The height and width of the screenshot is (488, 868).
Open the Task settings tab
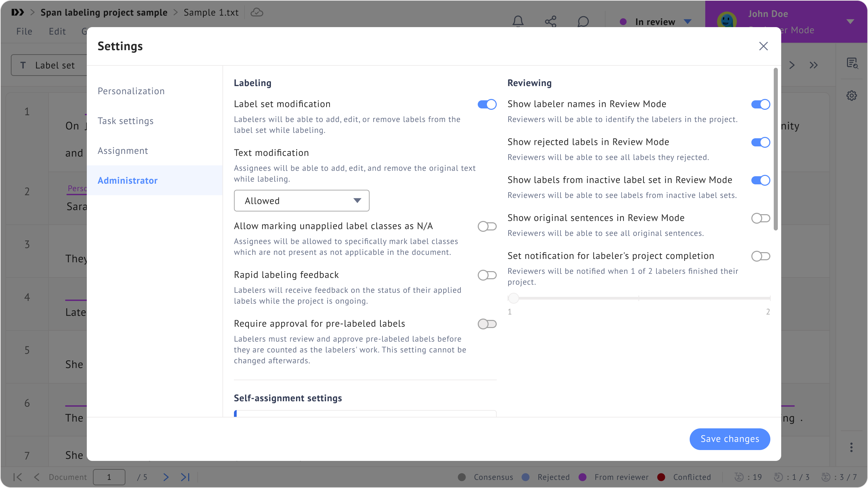tap(125, 121)
